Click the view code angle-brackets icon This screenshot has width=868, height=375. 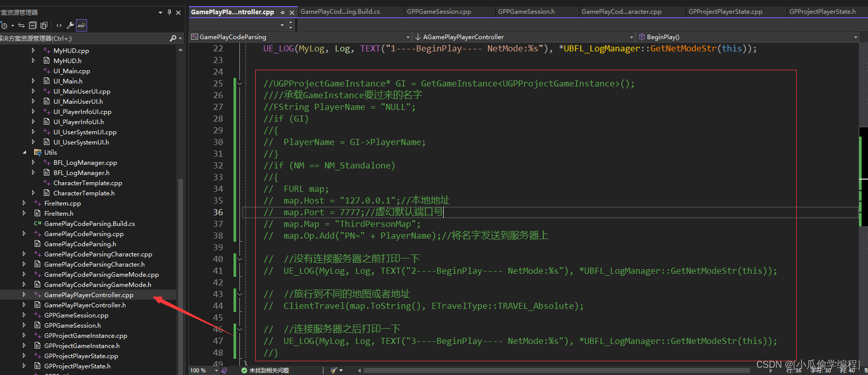(x=59, y=25)
